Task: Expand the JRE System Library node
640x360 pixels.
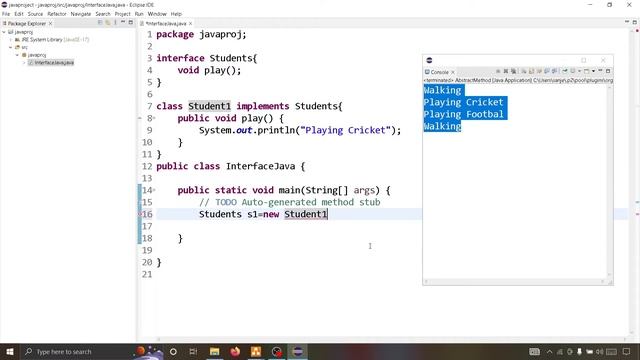Action: tap(11, 40)
